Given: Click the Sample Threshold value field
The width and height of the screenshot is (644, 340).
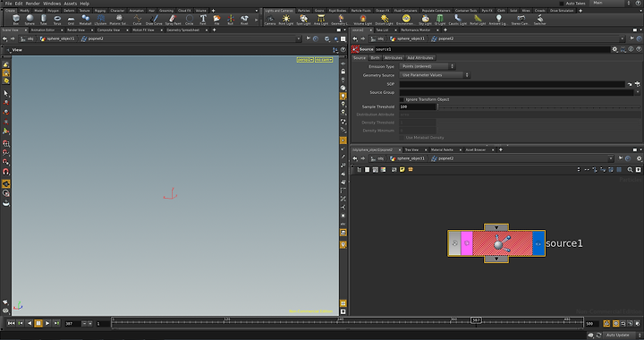Looking at the screenshot, I should pyautogui.click(x=418, y=106).
